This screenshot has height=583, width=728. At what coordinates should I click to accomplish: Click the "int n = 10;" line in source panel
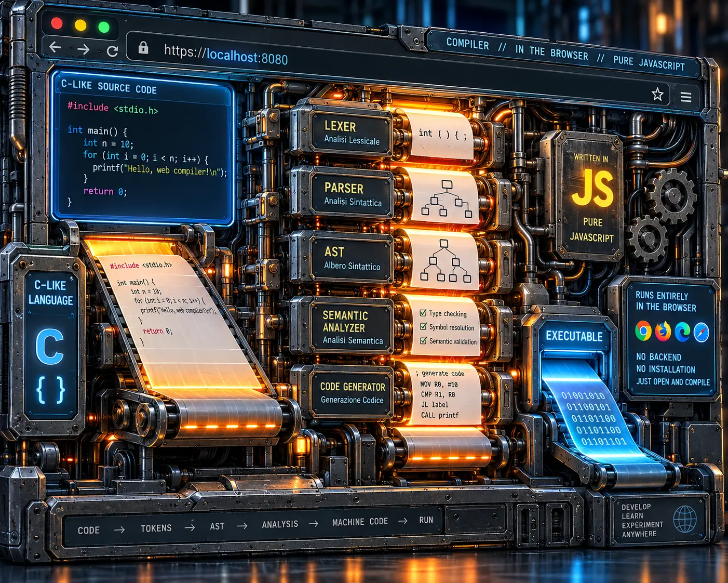tap(108, 143)
